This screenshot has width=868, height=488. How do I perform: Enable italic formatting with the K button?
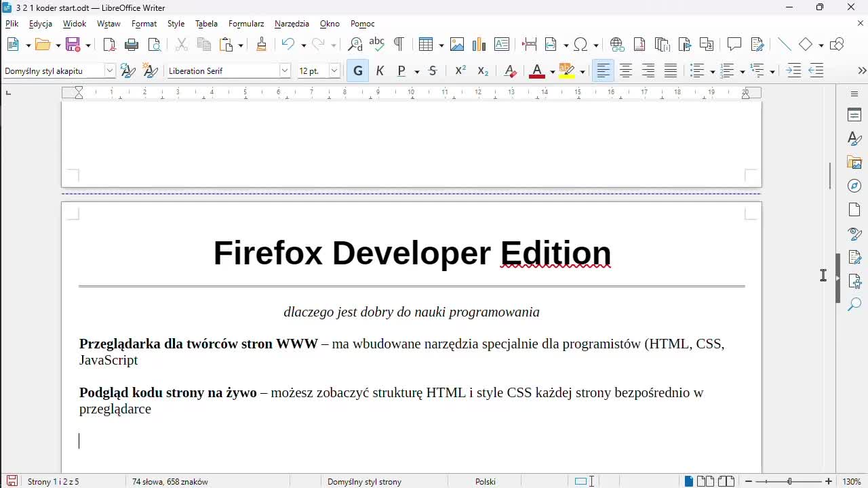pos(380,70)
